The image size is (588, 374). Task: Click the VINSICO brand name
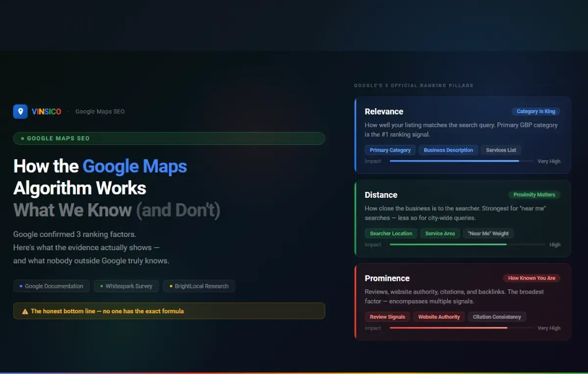(47, 112)
